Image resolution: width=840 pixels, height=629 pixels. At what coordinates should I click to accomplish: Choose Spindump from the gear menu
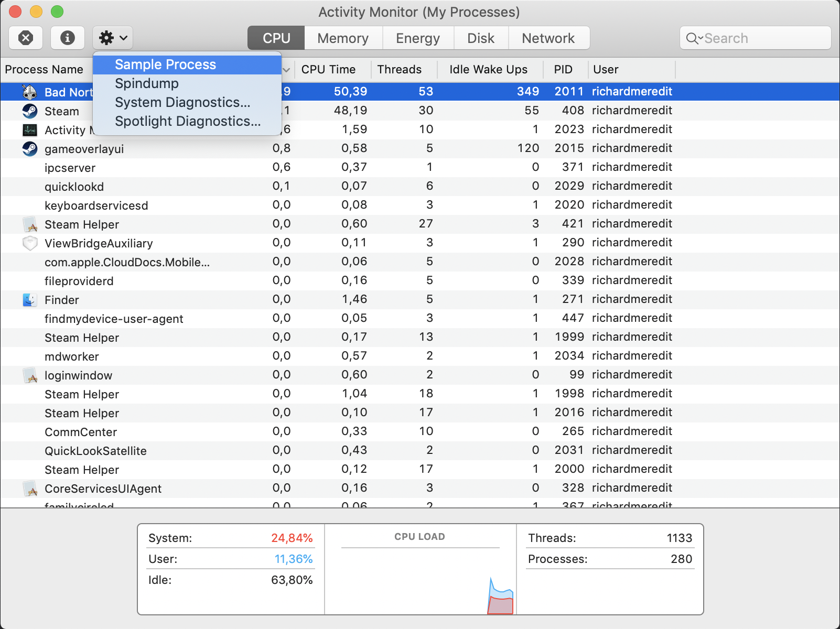187,83
